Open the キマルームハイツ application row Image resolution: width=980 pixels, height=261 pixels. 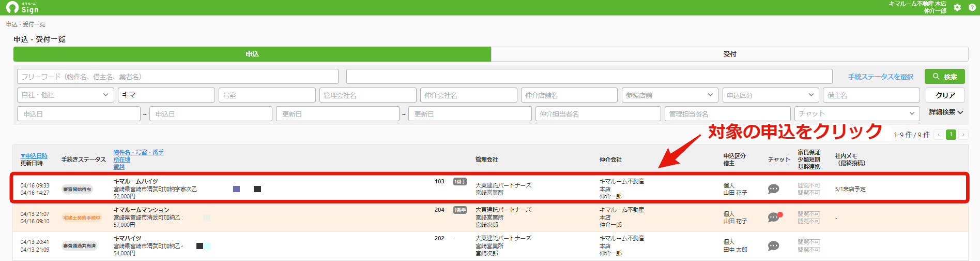[x=490, y=189]
